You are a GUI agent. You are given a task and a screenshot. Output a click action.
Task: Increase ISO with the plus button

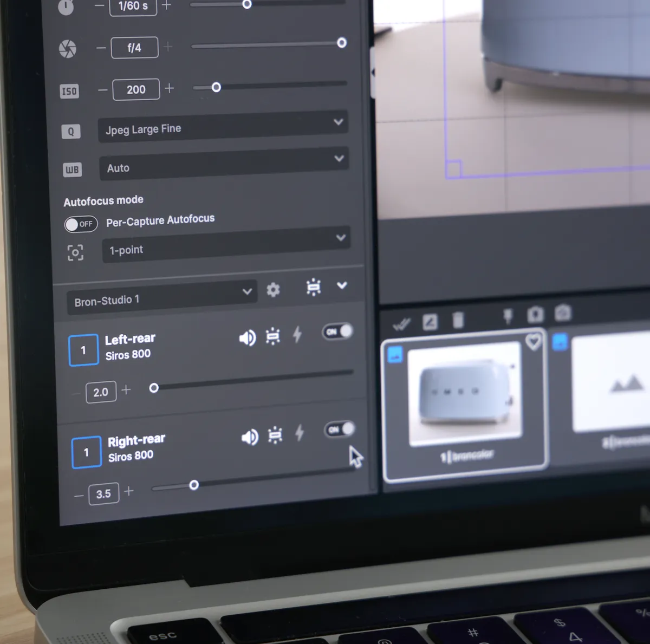click(x=170, y=88)
